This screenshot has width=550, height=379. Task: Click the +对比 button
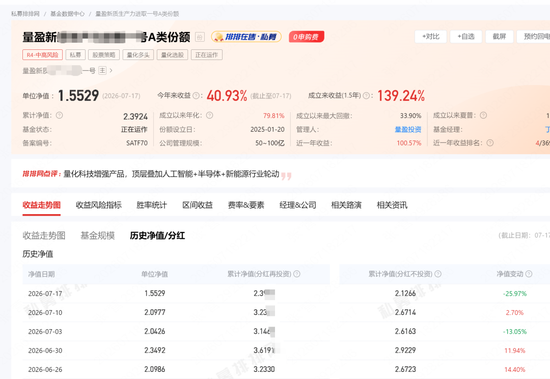coord(431,36)
